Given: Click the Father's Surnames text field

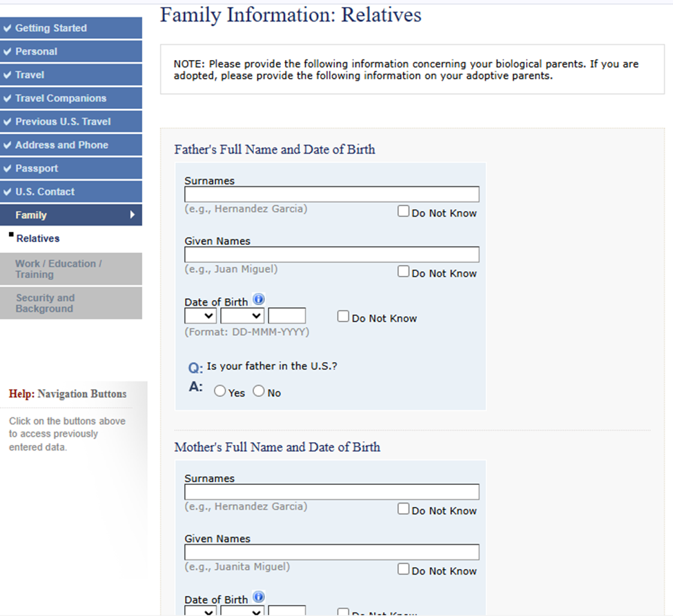Looking at the screenshot, I should coord(331,195).
